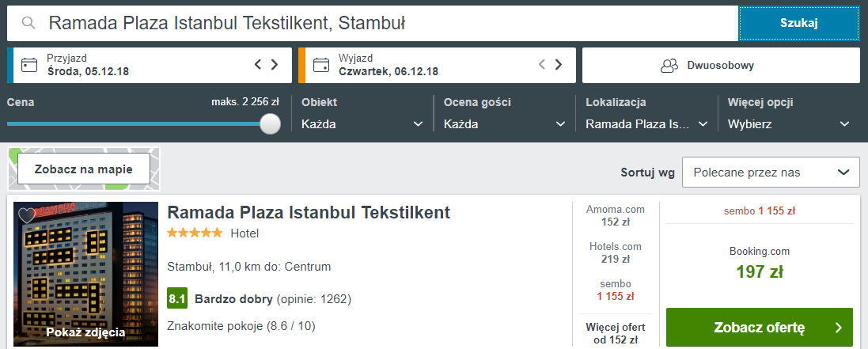Go to previous check-in date arrow
The height and width of the screenshot is (349, 868).
[x=258, y=65]
